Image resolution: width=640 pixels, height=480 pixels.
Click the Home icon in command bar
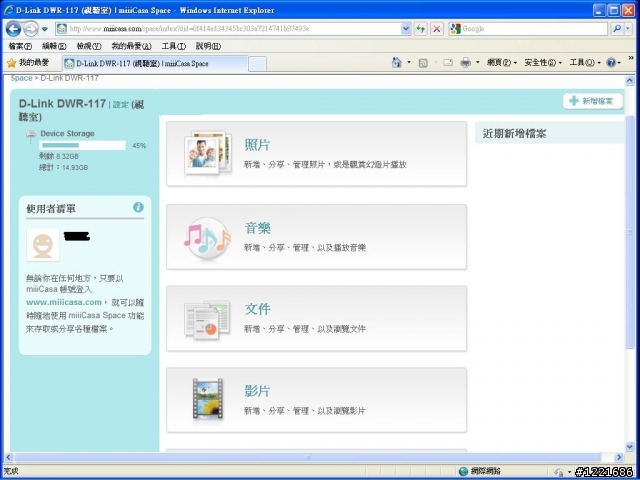click(396, 62)
